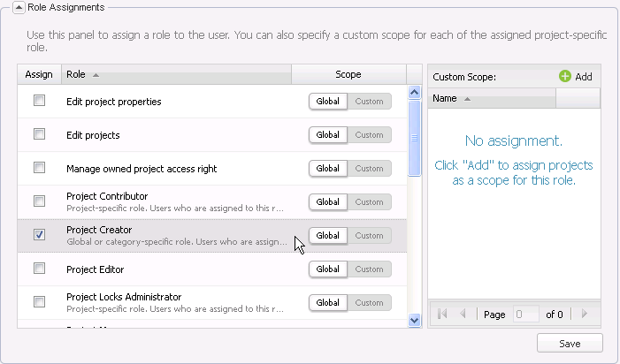620x364 pixels.
Task: Click the green Add icon in Custom Scope
Action: click(x=565, y=77)
